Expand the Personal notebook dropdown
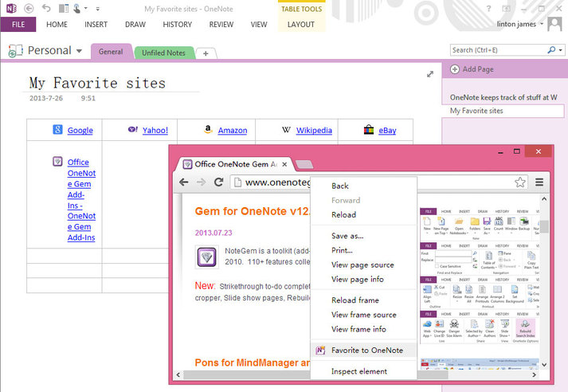The width and height of the screenshot is (568, 392). (x=79, y=51)
